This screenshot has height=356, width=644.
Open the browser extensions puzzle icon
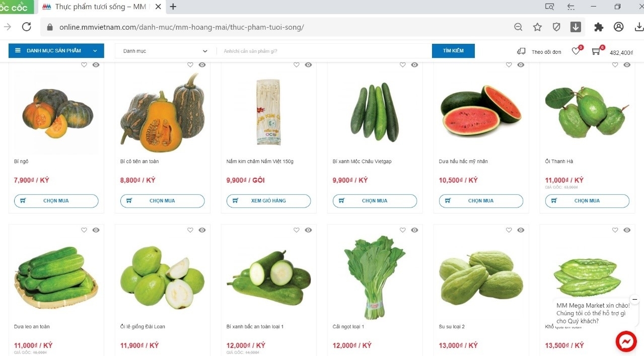tap(599, 27)
